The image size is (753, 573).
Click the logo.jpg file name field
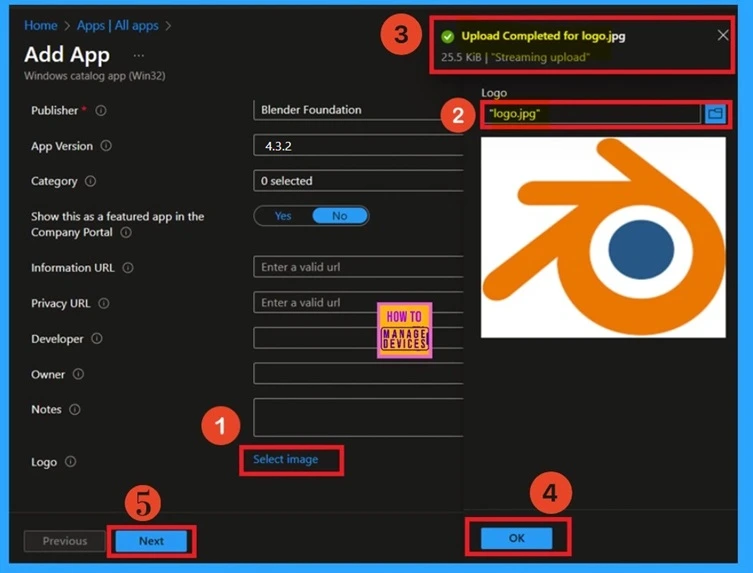592,114
